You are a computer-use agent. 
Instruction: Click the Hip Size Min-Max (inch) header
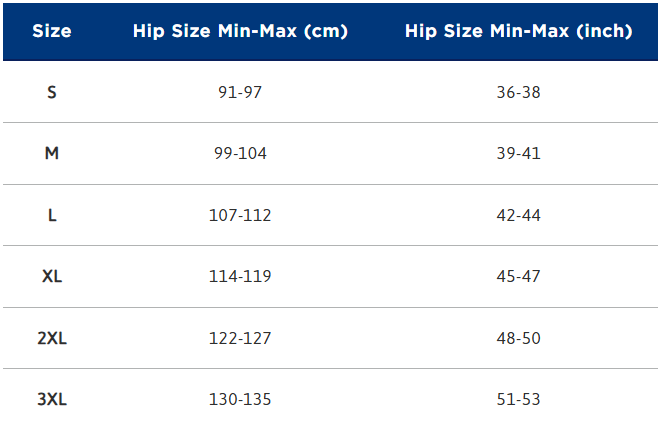518,31
